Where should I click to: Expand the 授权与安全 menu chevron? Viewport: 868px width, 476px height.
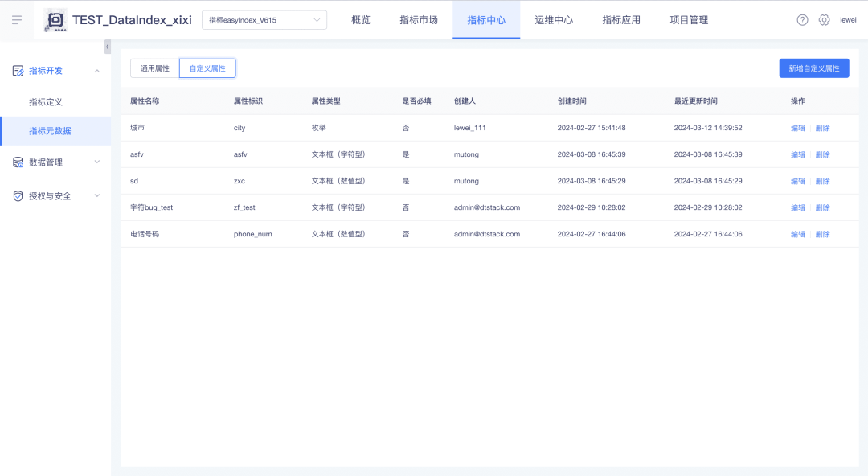[x=97, y=196]
